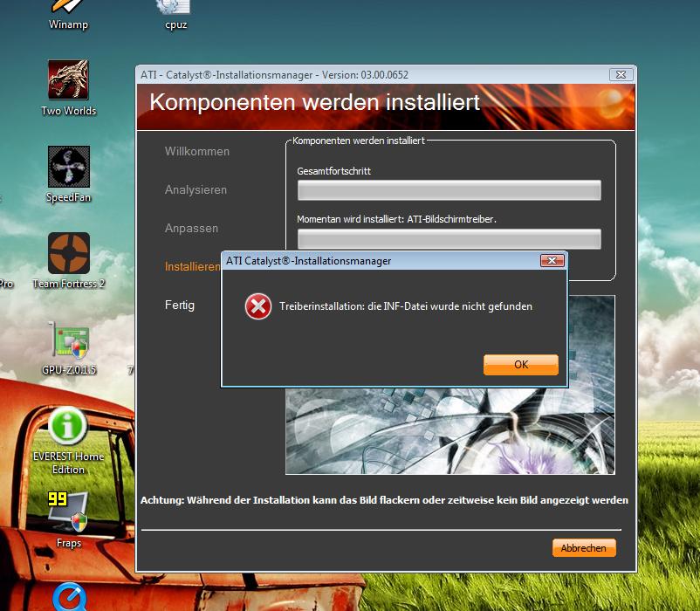Click the Abbrechen button
Screen dimensions: 700x611
[x=584, y=548]
